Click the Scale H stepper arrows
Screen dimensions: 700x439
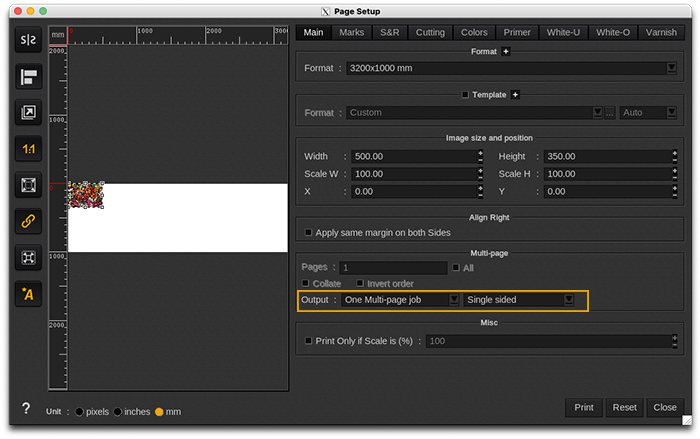tap(675, 174)
